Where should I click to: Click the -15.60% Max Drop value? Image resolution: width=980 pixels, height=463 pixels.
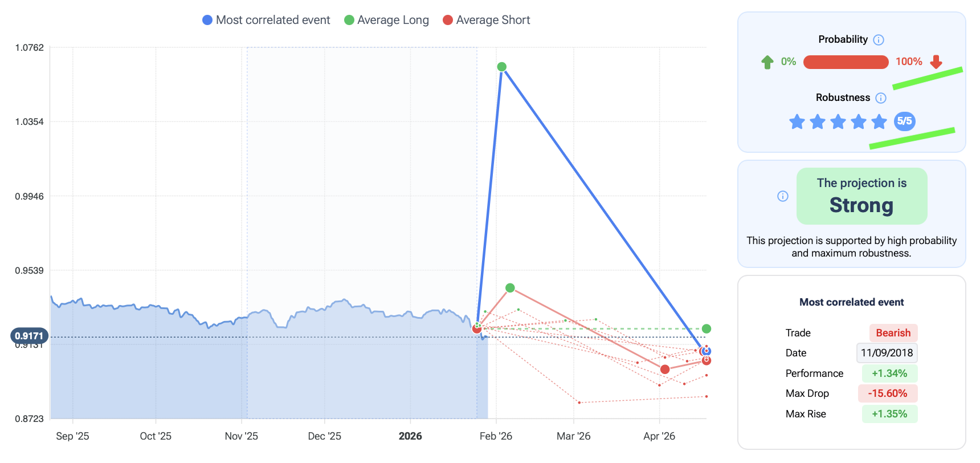(x=888, y=393)
